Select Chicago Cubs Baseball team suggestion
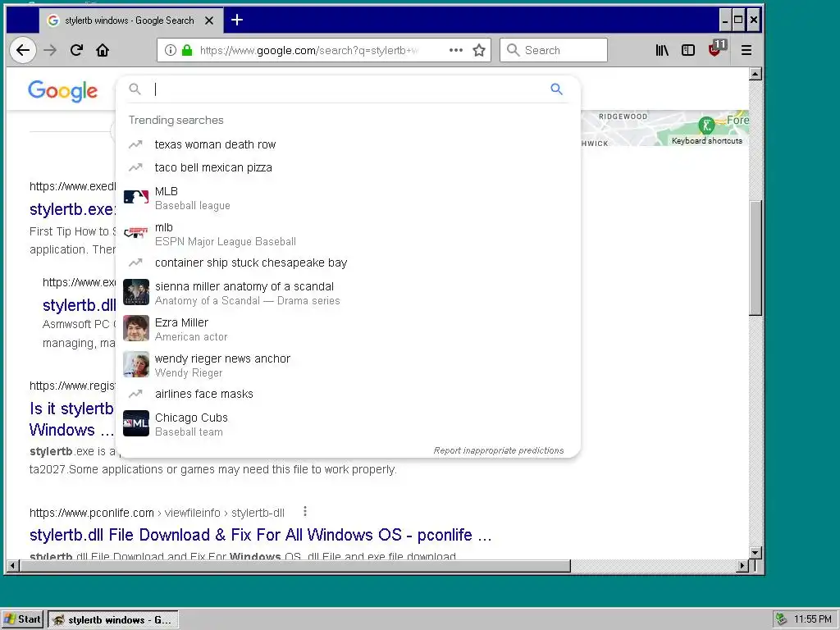This screenshot has height=630, width=840. coord(348,424)
